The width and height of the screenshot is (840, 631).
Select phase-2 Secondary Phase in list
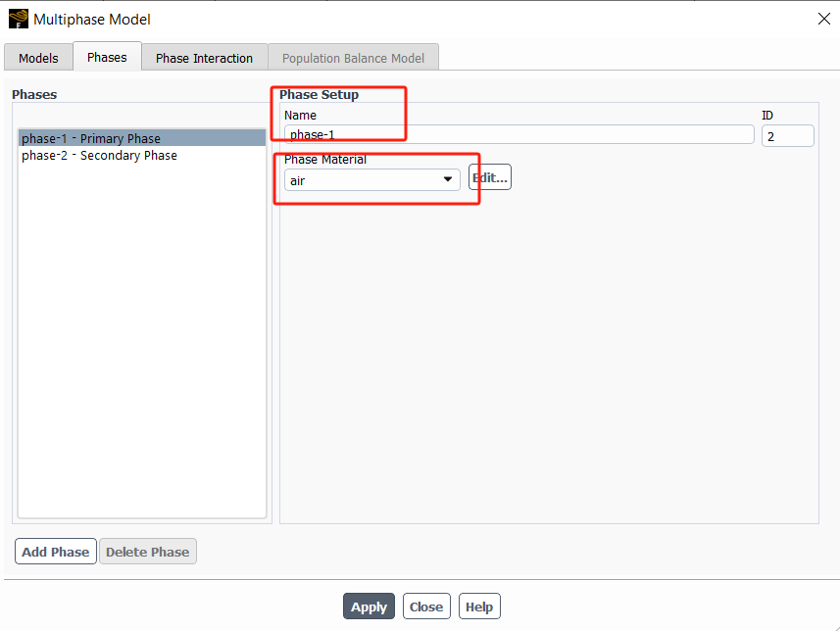click(142, 156)
